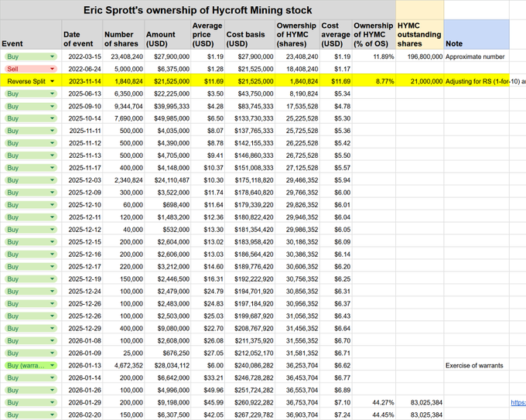Image resolution: width=526 pixels, height=420 pixels.
Task: Select the Approximate number note cell
Action: pos(476,56)
